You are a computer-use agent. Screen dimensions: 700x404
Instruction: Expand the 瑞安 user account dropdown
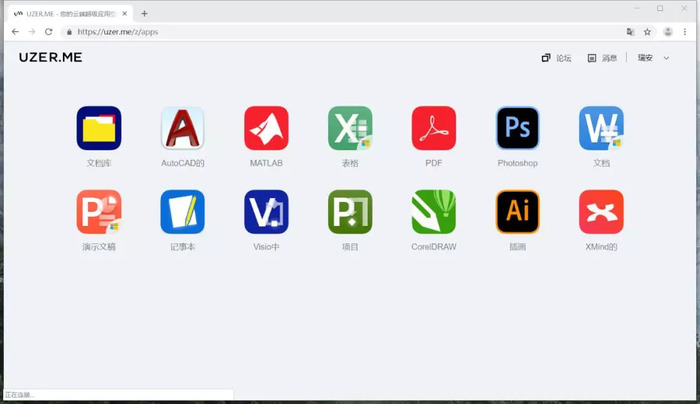click(654, 58)
